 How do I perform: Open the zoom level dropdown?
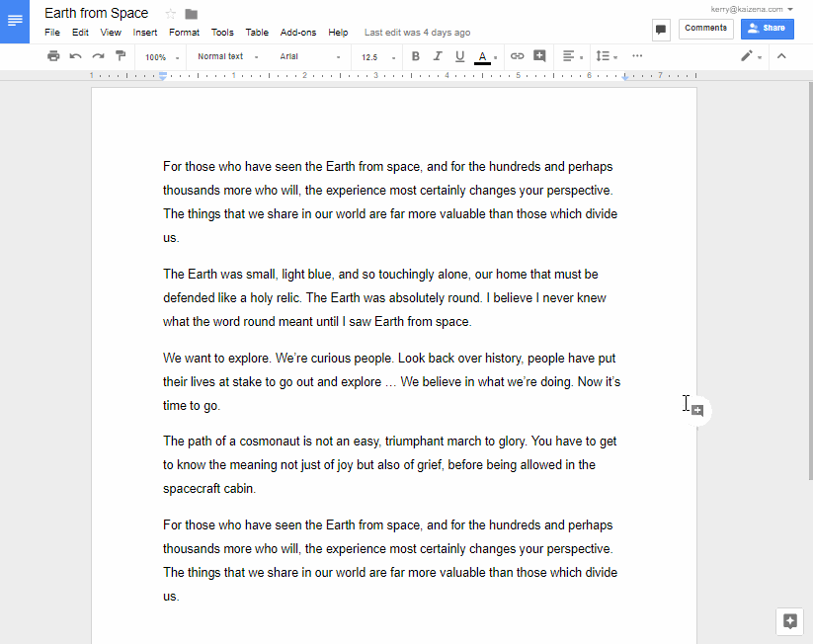pyautogui.click(x=162, y=57)
